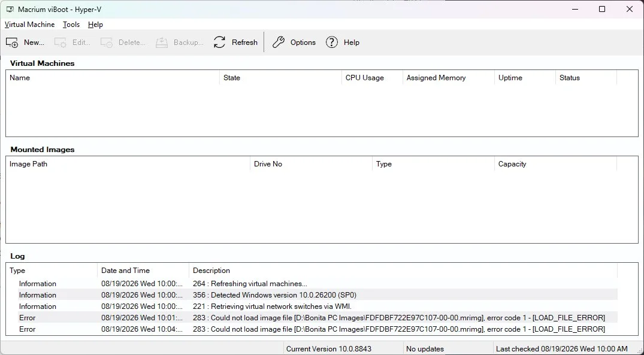Screen dimensions: 644x355
Task: Open the Virtual Machine menu
Action: coord(29,25)
